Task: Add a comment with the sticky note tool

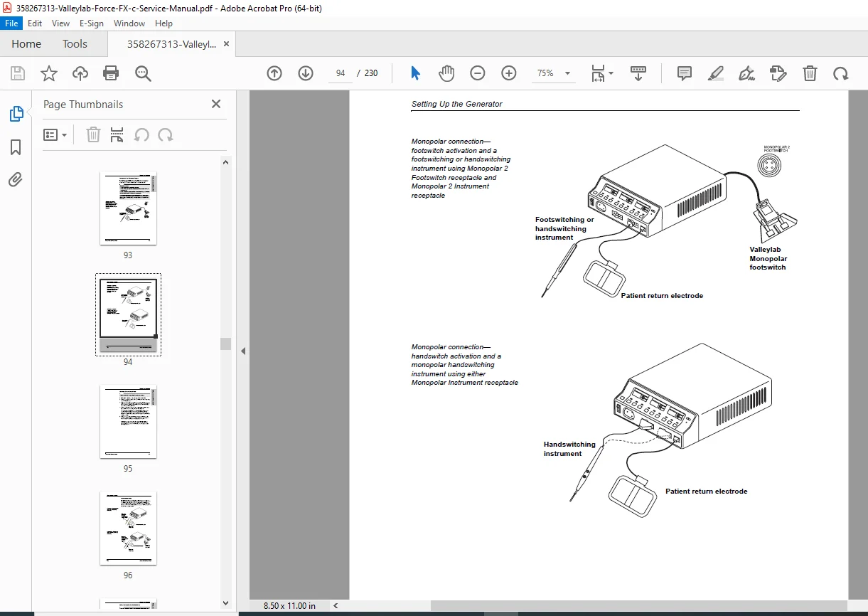Action: (685, 73)
